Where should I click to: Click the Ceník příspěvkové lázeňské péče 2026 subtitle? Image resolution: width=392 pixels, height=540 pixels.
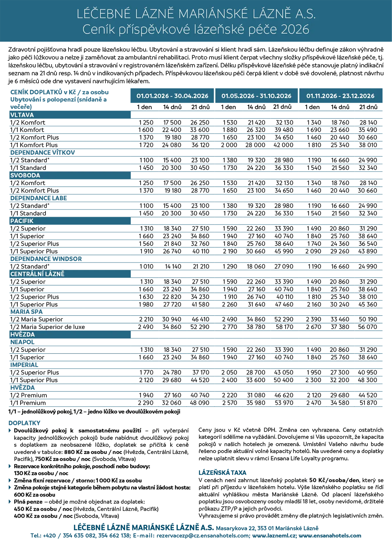(196, 30)
